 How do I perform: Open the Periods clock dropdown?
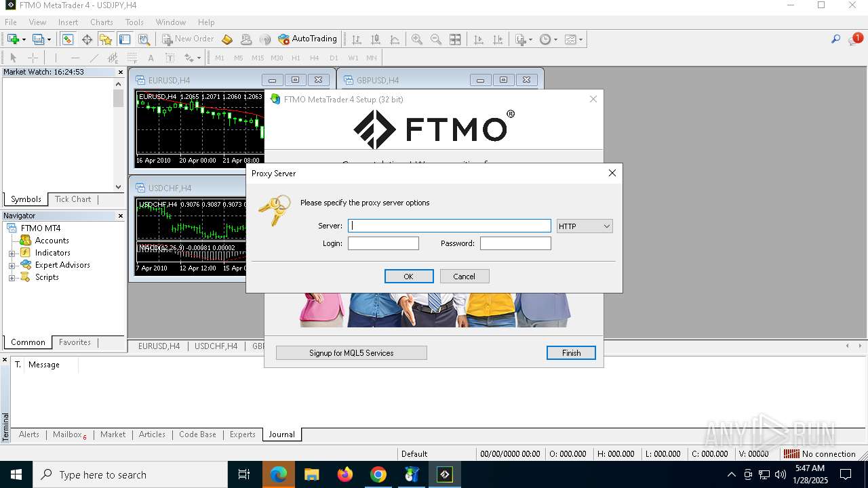click(548, 39)
